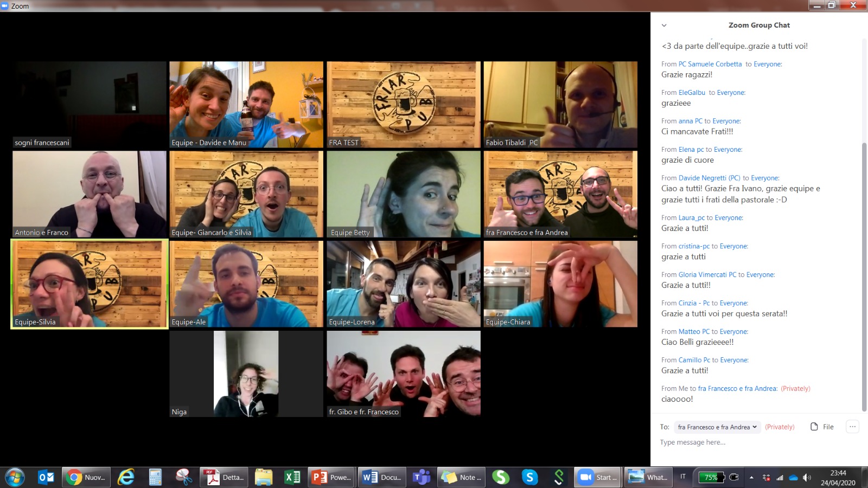868x488 pixels.
Task: Open the Snipping Tool taskbar icon
Action: click(x=184, y=477)
